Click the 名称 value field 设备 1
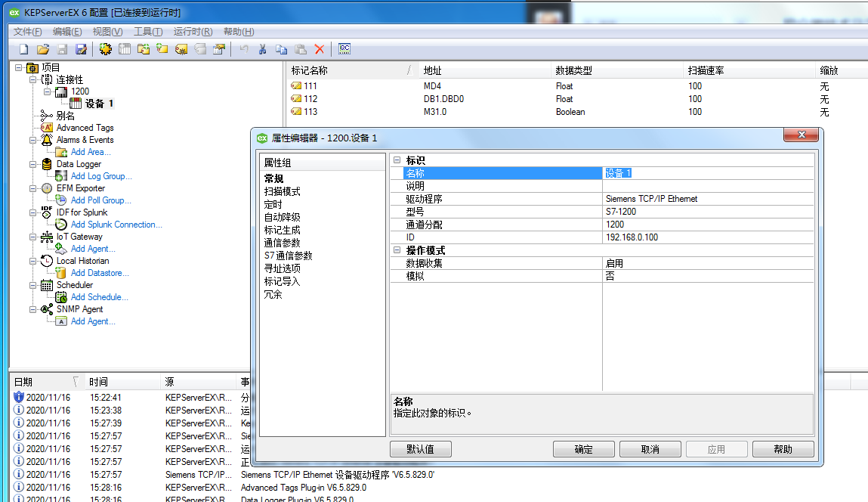 [x=706, y=173]
